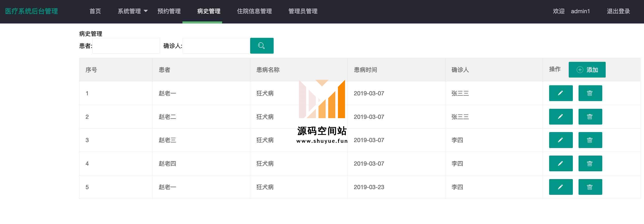The width and height of the screenshot is (644, 224).
Task: Open 预约管理 navigation item
Action: click(169, 11)
